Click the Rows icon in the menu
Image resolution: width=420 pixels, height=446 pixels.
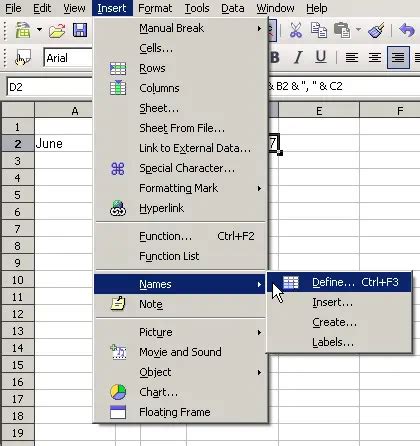(x=118, y=69)
